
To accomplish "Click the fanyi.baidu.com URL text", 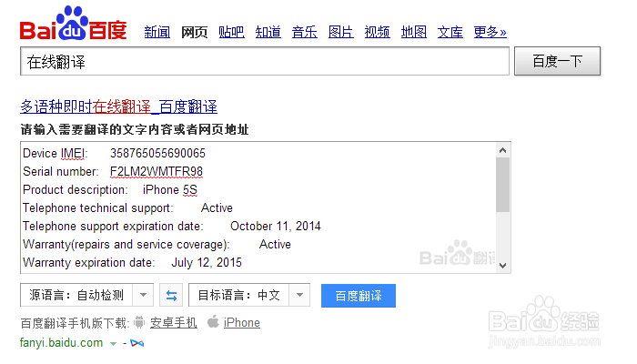I will click(61, 343).
